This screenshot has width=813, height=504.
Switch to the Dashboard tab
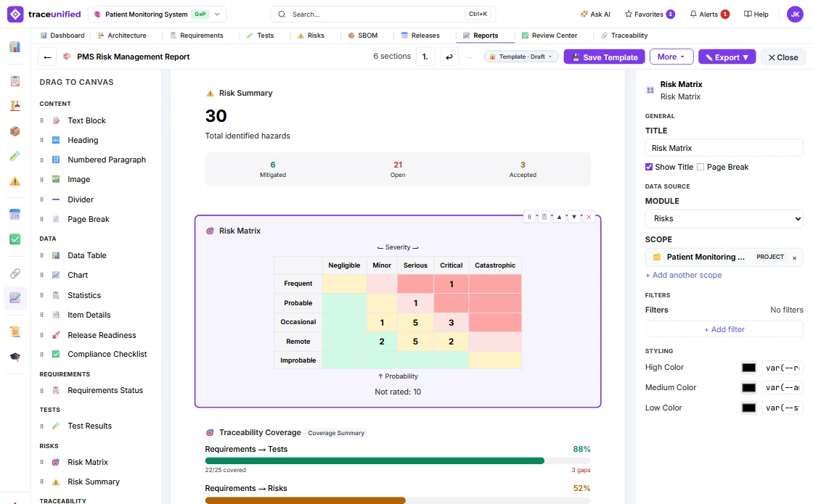tap(62, 36)
